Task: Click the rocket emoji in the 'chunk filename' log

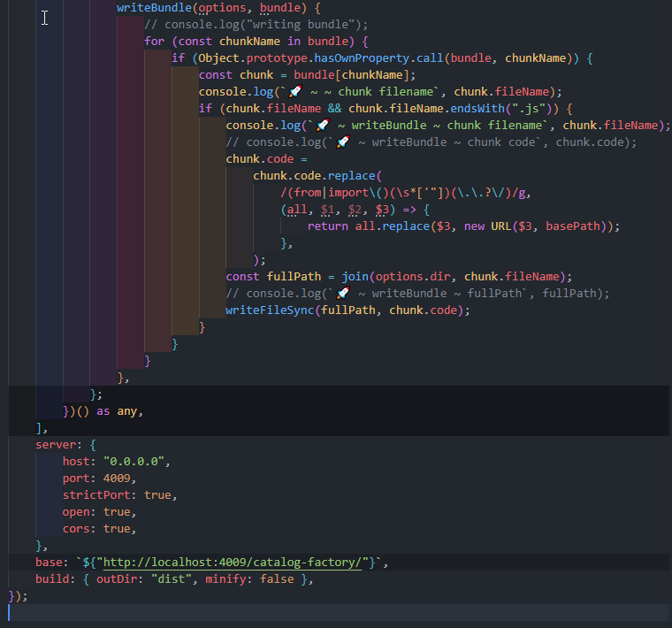Action: 294,91
